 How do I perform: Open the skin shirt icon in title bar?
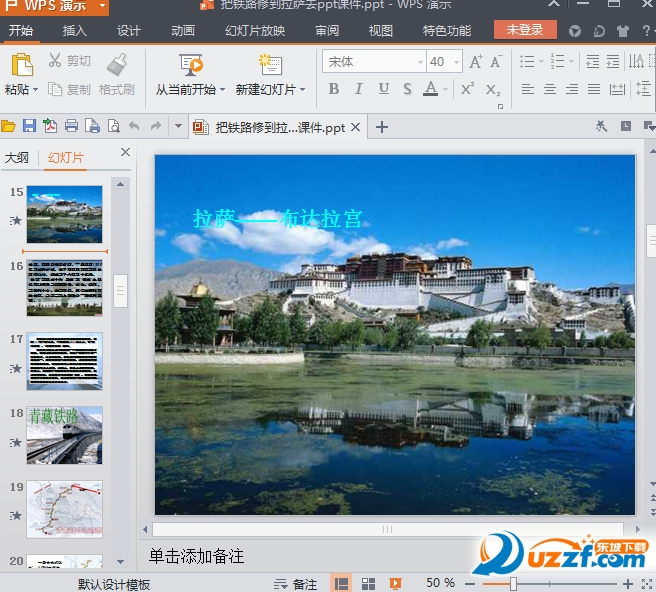point(623,31)
